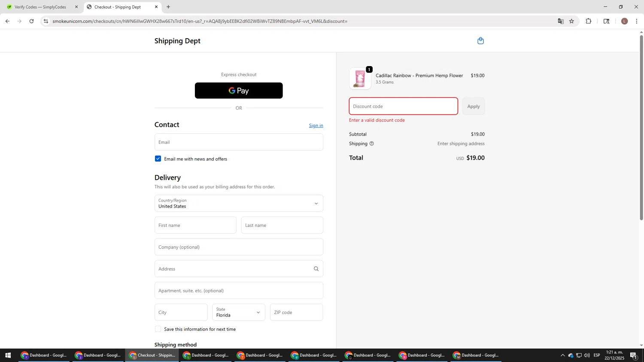Click the Checkout - Shipping taskbar item

tap(152, 355)
